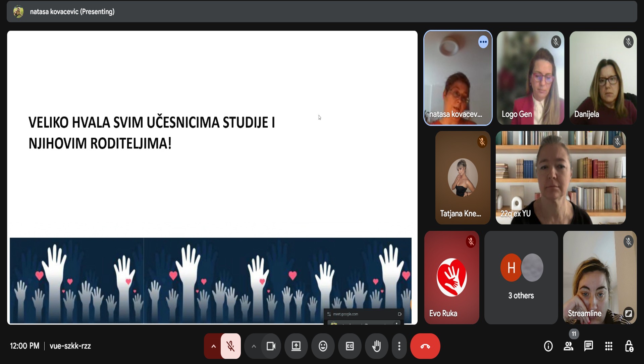Select the 22q ex YU video tile

tap(560, 178)
